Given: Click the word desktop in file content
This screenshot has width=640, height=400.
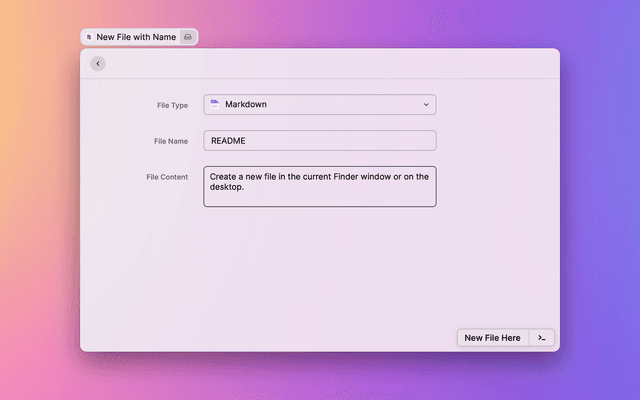Looking at the screenshot, I should click(225, 187).
